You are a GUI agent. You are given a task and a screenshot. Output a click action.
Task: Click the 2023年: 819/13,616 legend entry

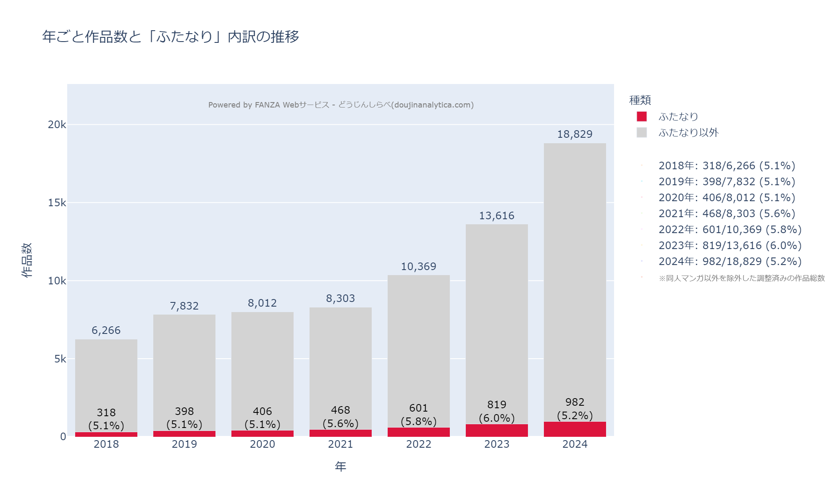click(730, 245)
